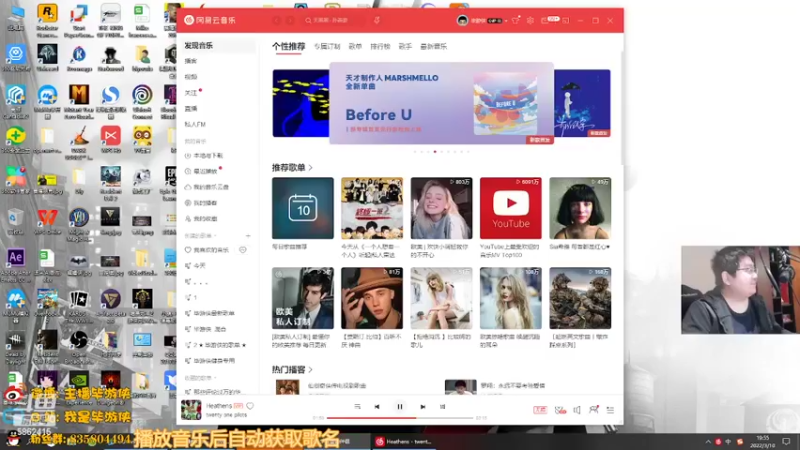Screen dimensions: 800x450
Task: Open the Before U Marshmello banner
Action: coord(441,103)
